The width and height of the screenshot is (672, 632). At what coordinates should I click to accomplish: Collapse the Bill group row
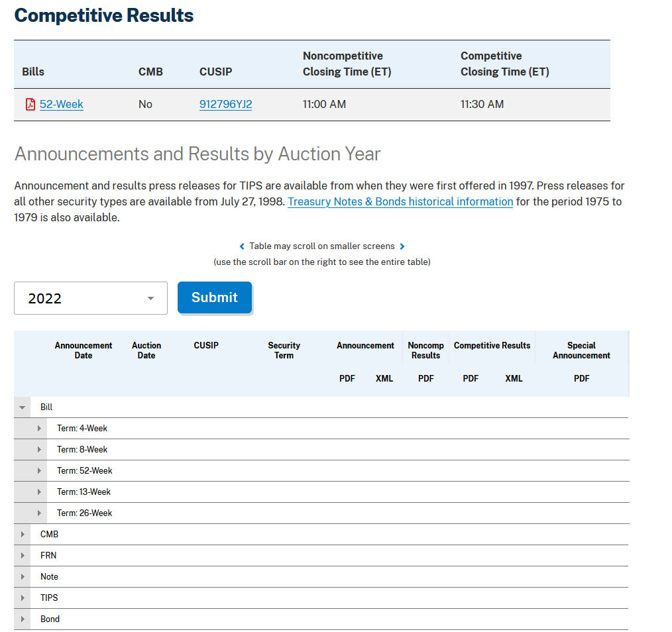(23, 407)
